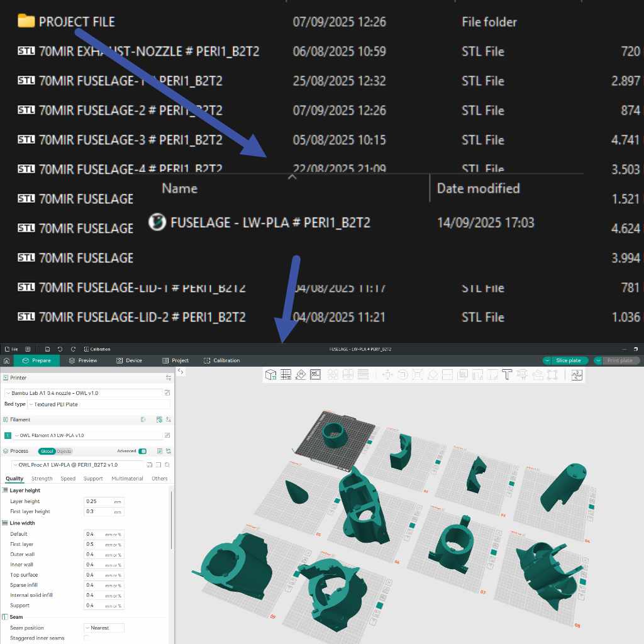Click the Arrange all objects icon
644x644 pixels.
click(316, 375)
